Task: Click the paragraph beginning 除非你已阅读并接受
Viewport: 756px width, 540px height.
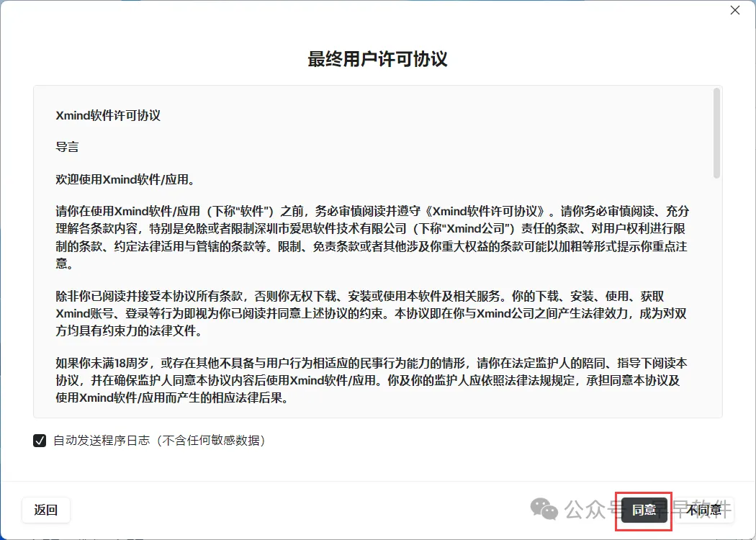Action: click(371, 313)
